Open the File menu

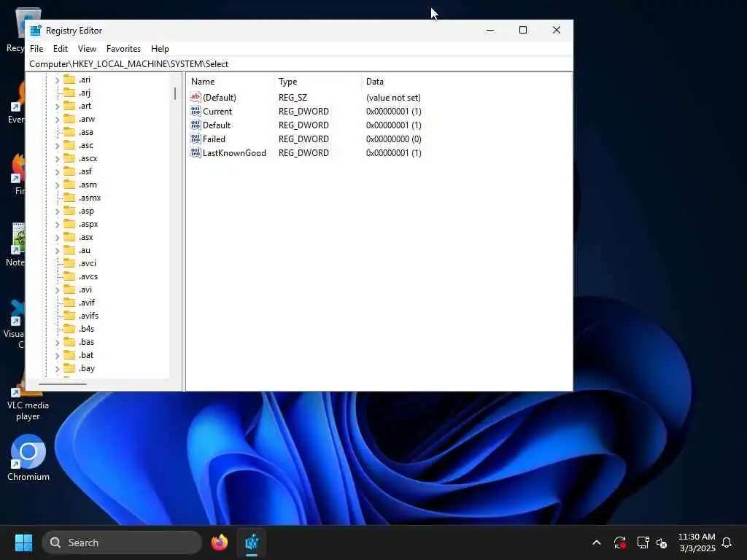click(36, 49)
